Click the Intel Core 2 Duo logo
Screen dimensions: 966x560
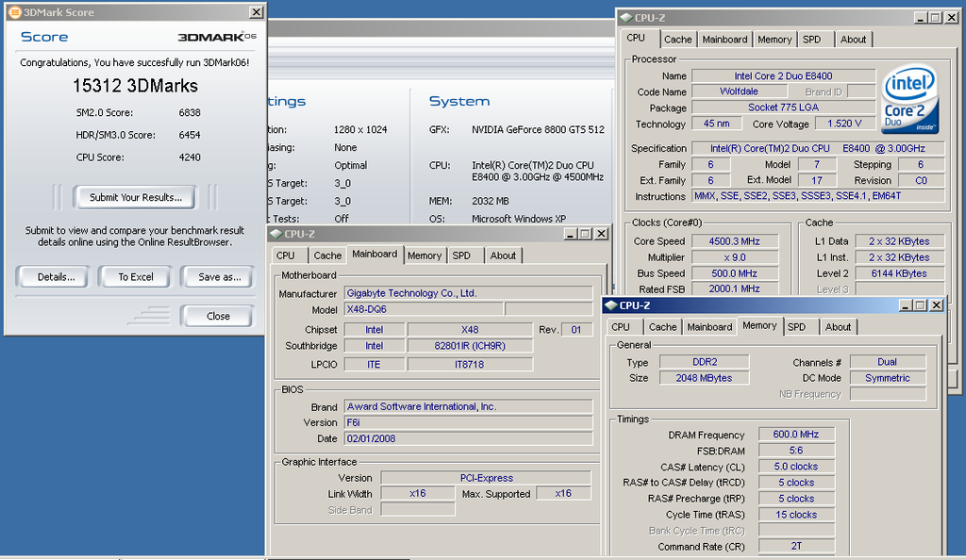pyautogui.click(x=909, y=98)
